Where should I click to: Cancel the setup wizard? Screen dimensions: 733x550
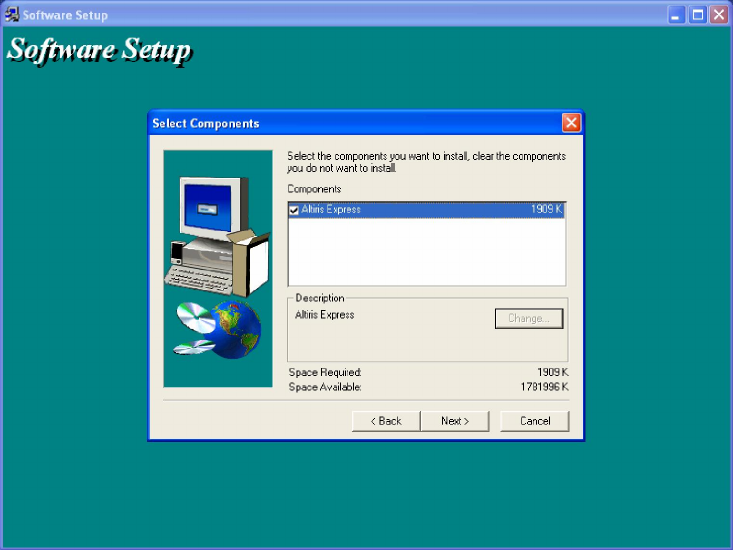[535, 421]
